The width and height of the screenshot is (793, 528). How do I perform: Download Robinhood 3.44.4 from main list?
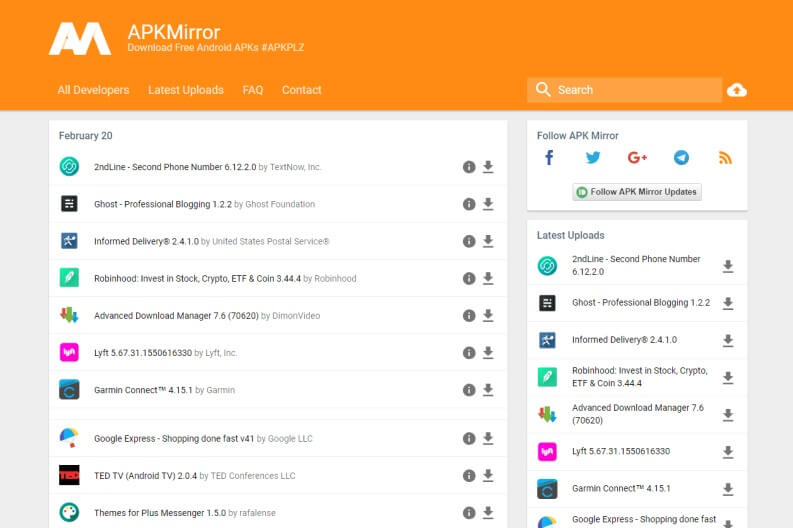(488, 279)
